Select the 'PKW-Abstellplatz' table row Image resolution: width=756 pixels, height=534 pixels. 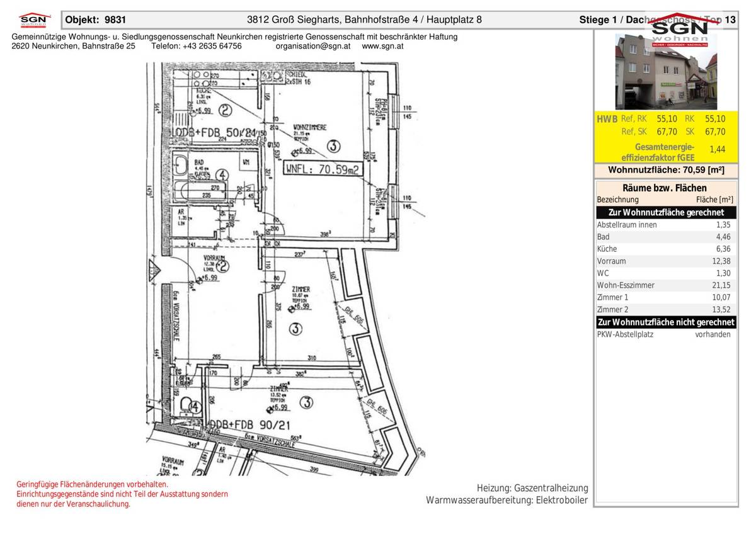tap(665, 334)
